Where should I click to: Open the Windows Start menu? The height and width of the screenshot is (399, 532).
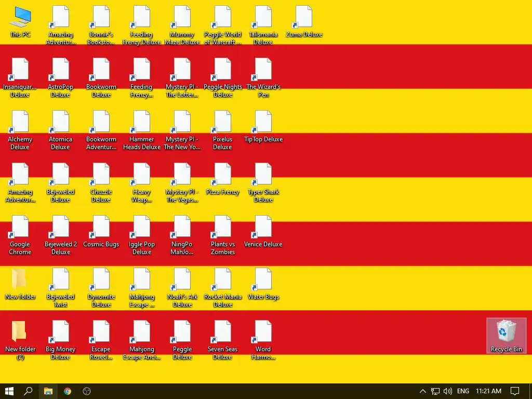(x=9, y=391)
